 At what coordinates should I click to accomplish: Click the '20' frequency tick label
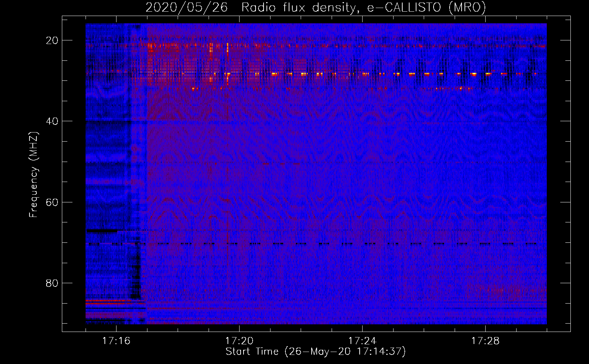point(52,40)
